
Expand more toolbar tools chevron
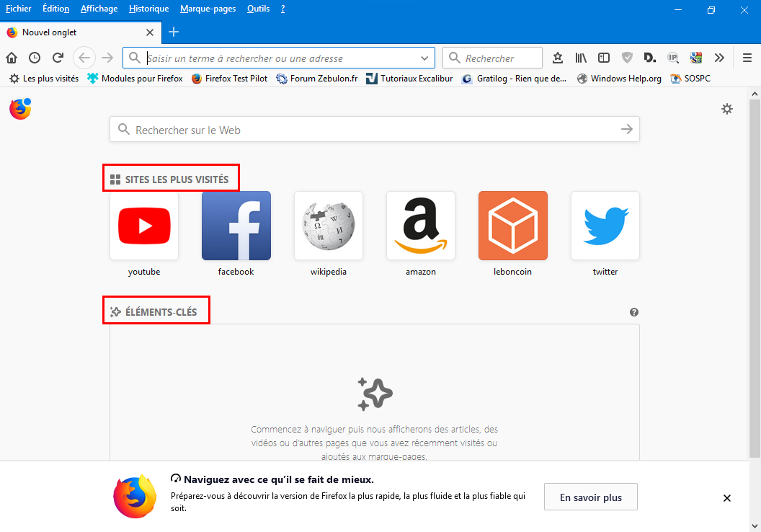point(719,58)
